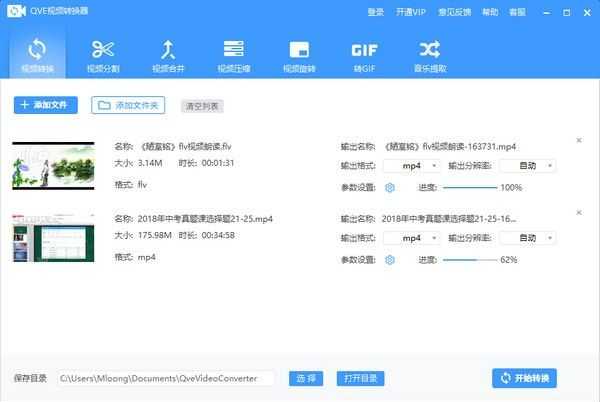Open parameter settings gear for the flv file

pos(390,187)
